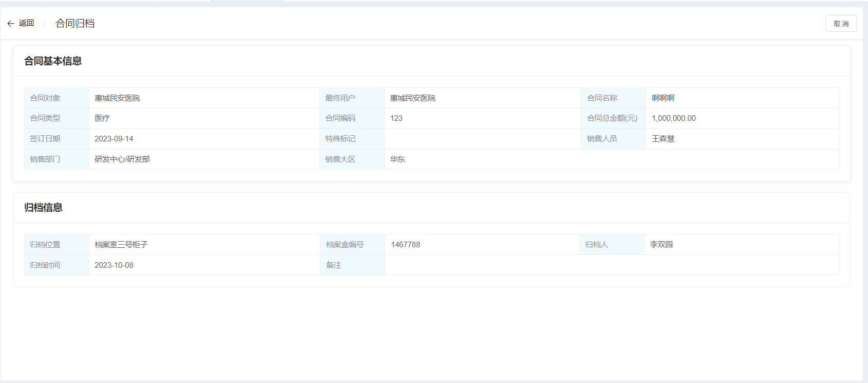Select the contract total amount 1,000,000.00

673,118
